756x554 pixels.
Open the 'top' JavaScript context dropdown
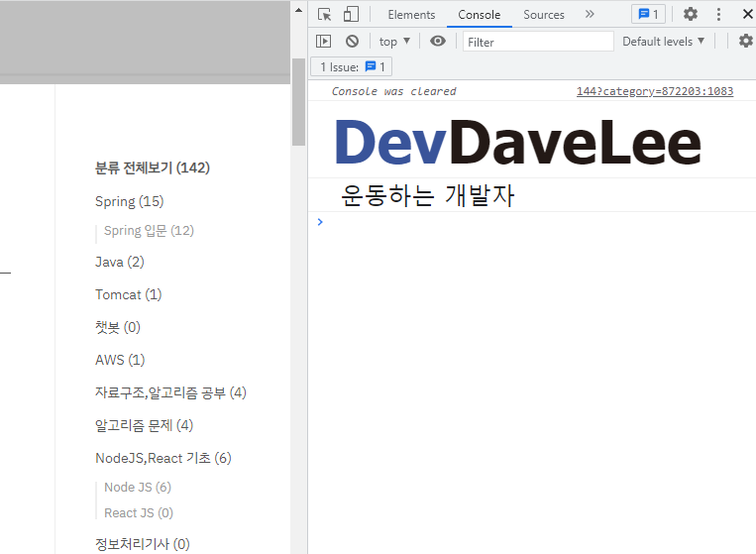[x=394, y=42]
